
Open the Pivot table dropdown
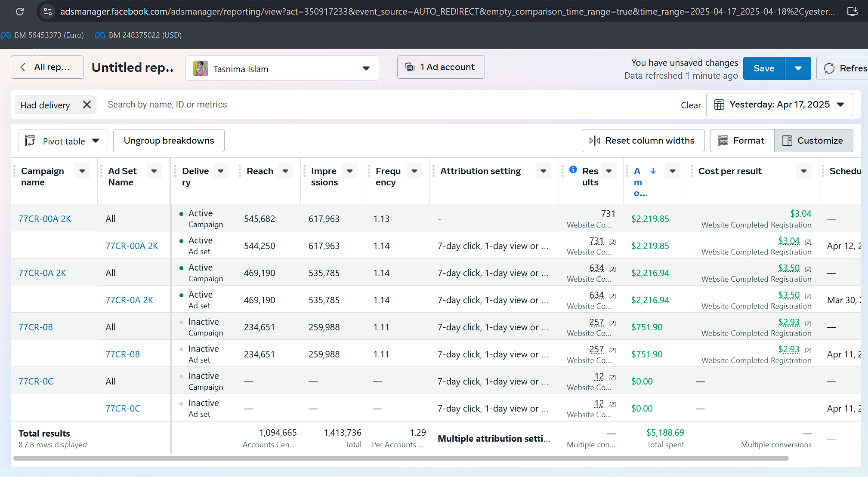click(x=63, y=141)
